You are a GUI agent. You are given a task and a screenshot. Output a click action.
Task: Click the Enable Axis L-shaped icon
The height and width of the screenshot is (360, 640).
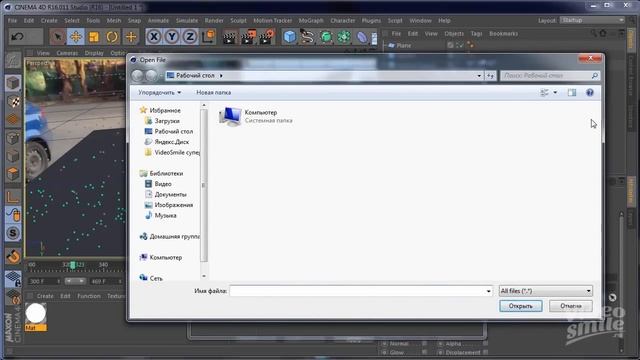point(13,197)
